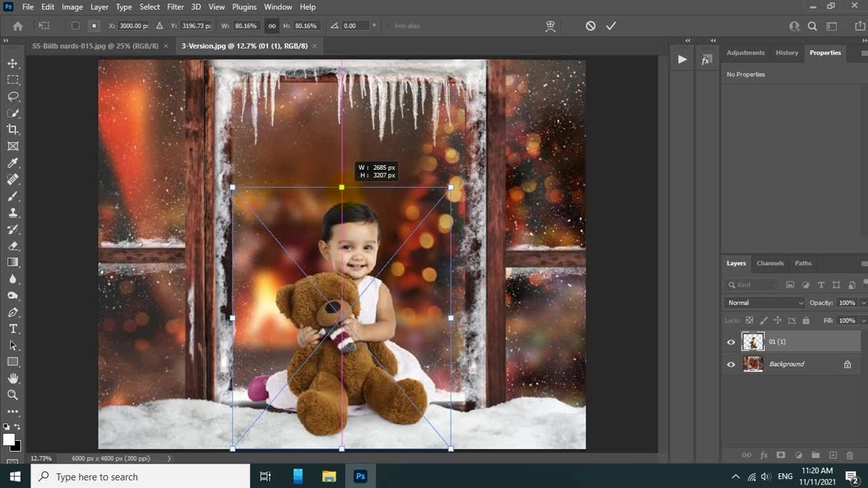Open the layer Opacity dropdown
The height and width of the screenshot is (488, 868).
(863, 303)
